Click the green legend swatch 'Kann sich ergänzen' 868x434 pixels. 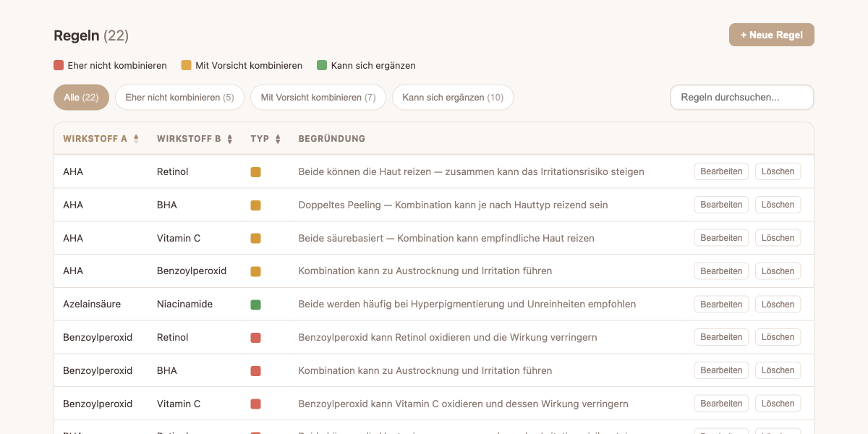pos(322,65)
